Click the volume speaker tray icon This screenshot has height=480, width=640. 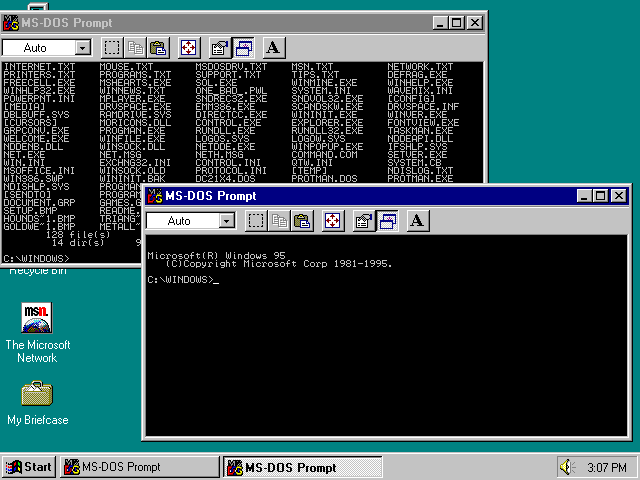[567, 467]
